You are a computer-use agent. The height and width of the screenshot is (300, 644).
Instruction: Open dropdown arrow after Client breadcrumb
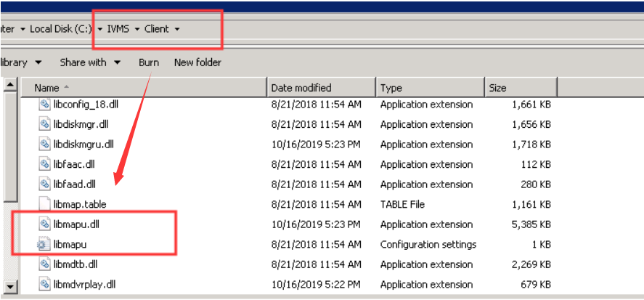point(176,29)
